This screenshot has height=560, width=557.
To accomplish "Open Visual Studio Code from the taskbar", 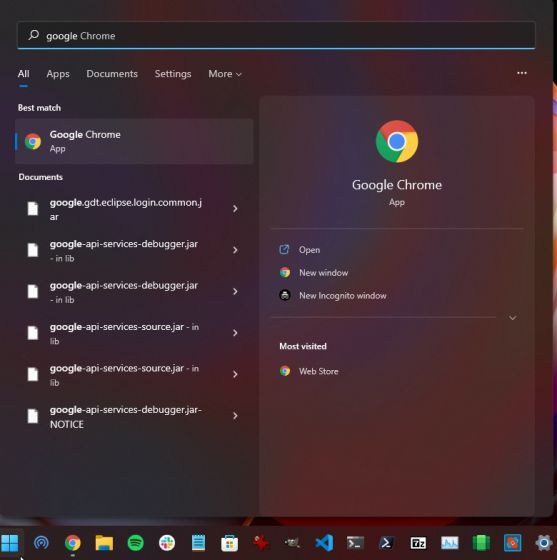I will coord(324,543).
